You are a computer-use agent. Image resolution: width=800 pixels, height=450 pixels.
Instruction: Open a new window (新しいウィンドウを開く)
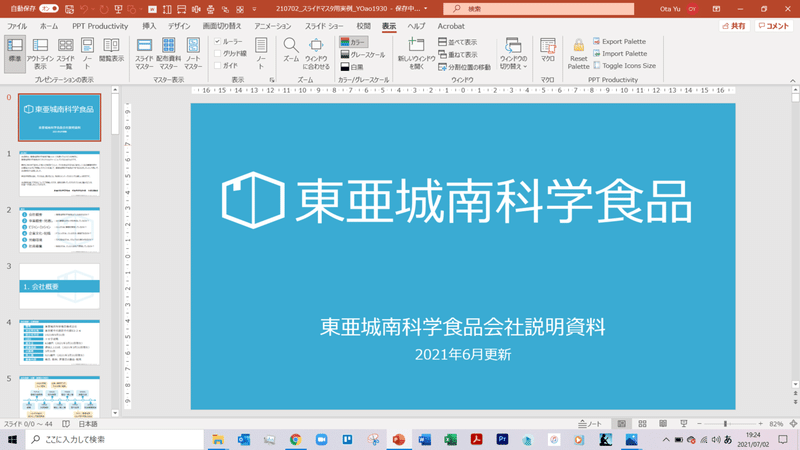click(x=416, y=54)
